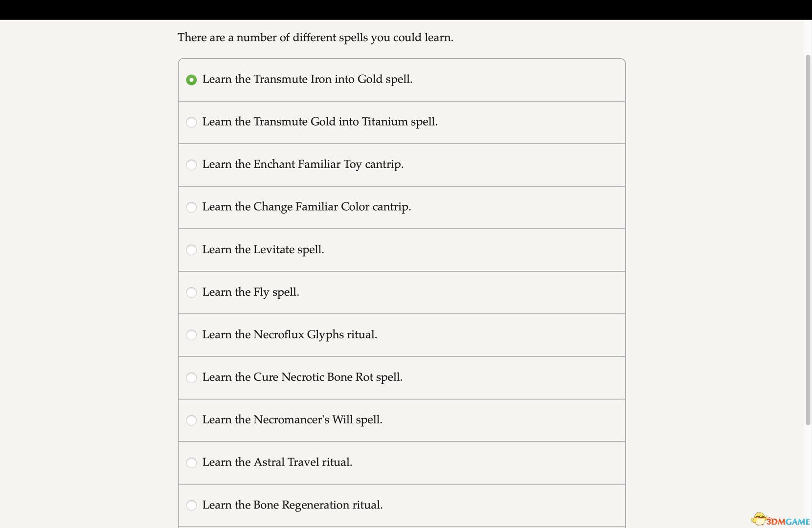
Task: Pick the Bone Regeneration ritual
Action: tap(191, 505)
